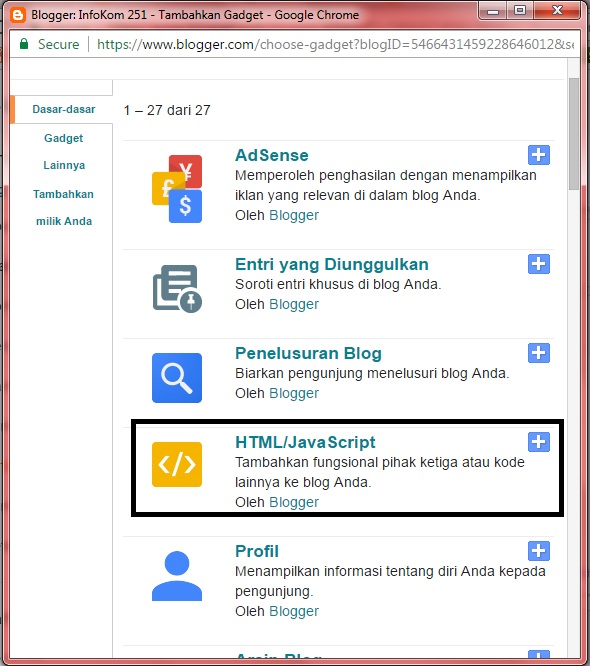Maximize the Chrome popup window
The width and height of the screenshot is (590, 666).
point(520,10)
